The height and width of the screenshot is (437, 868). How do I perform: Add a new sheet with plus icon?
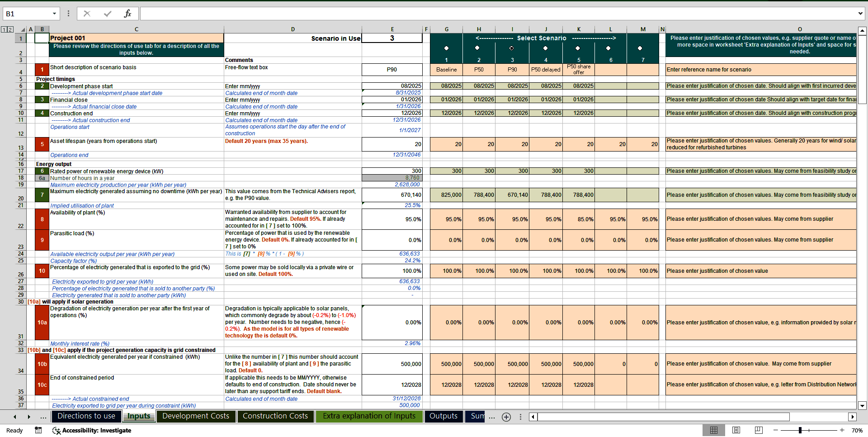506,417
